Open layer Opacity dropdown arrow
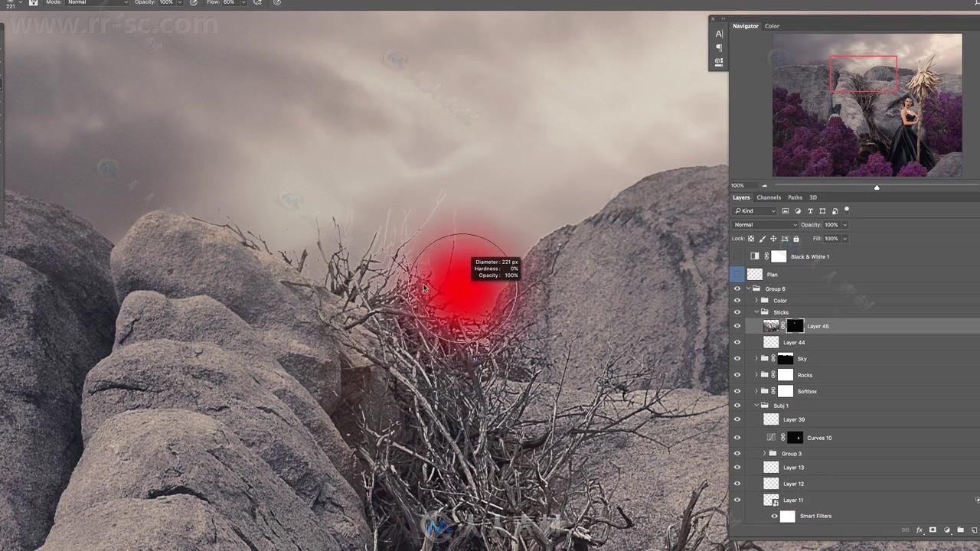Viewport: 980px width, 551px height. click(x=844, y=224)
